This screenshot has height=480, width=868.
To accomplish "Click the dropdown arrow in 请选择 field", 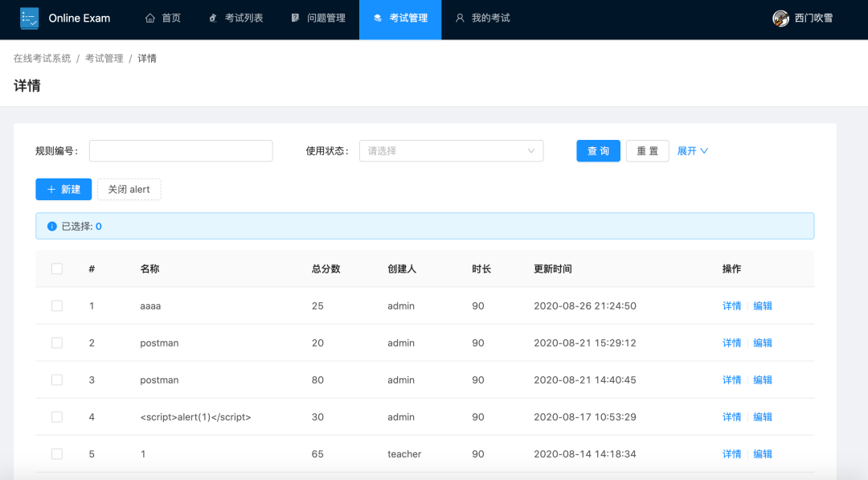I will (532, 150).
